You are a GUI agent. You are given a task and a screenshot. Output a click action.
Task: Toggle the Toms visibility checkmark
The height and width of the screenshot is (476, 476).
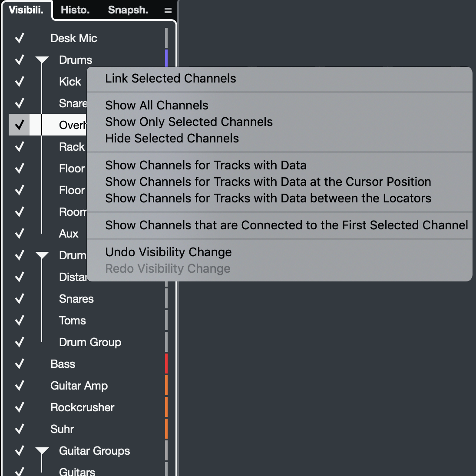(x=19, y=320)
